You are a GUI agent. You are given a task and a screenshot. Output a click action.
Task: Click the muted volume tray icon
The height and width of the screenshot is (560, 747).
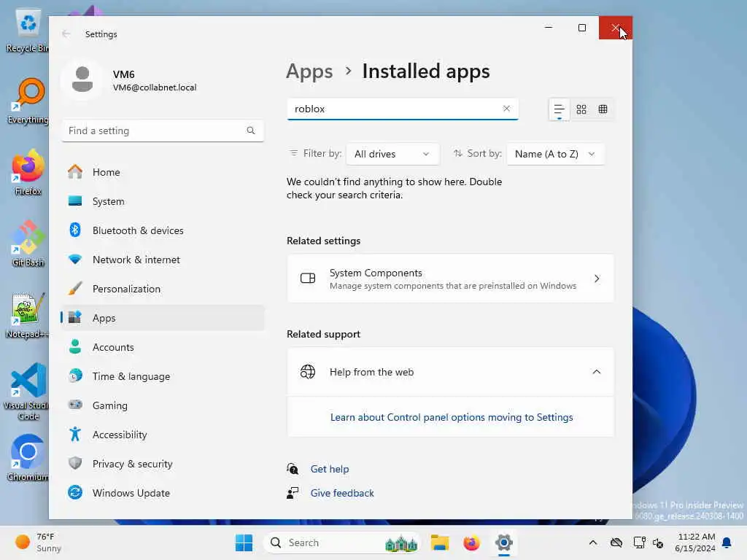coord(658,542)
